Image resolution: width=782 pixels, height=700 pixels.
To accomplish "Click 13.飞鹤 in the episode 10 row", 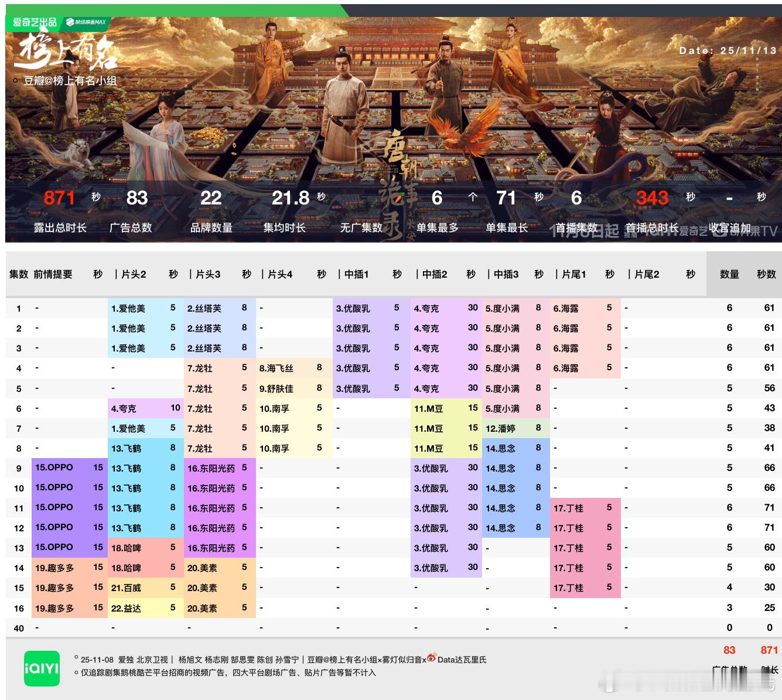I will [126, 488].
